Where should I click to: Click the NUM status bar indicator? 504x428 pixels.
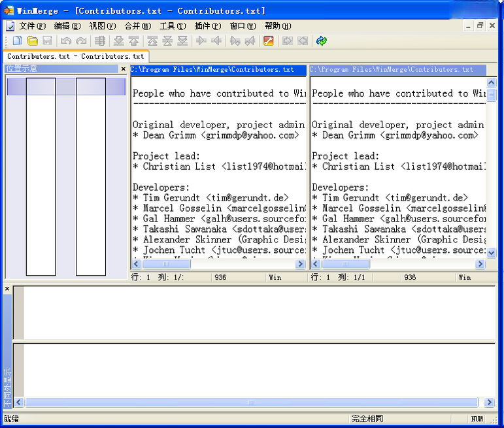click(477, 419)
